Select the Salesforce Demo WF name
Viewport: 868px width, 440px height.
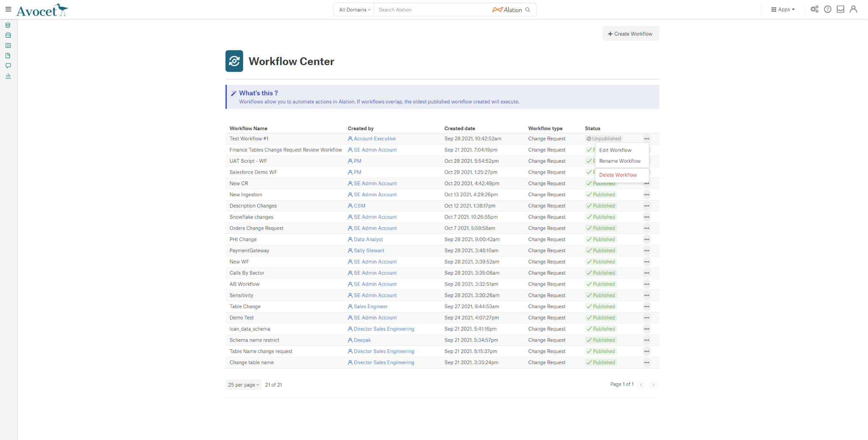[x=253, y=172]
